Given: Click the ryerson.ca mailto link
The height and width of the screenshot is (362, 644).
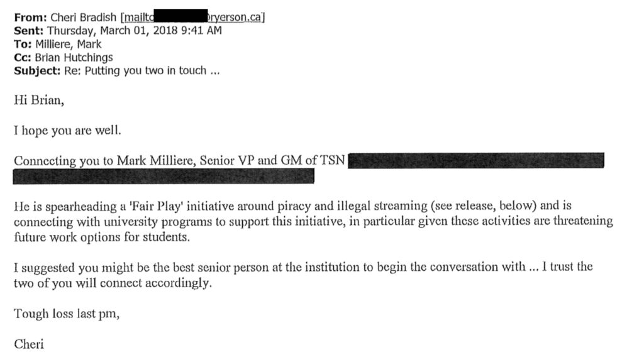Looking at the screenshot, I should [192, 17].
